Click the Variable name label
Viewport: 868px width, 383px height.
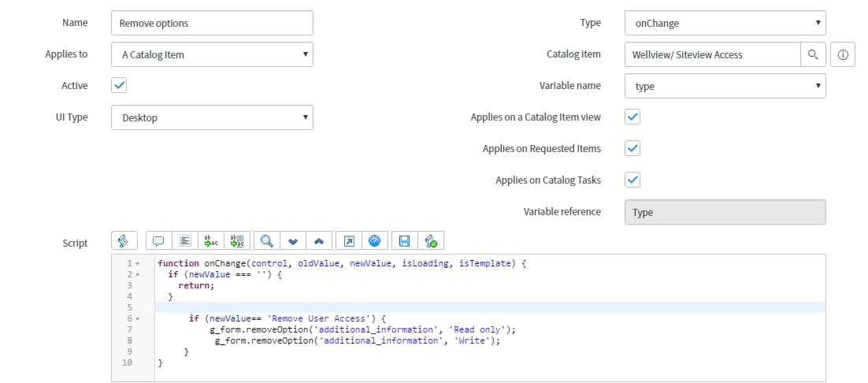tap(570, 86)
